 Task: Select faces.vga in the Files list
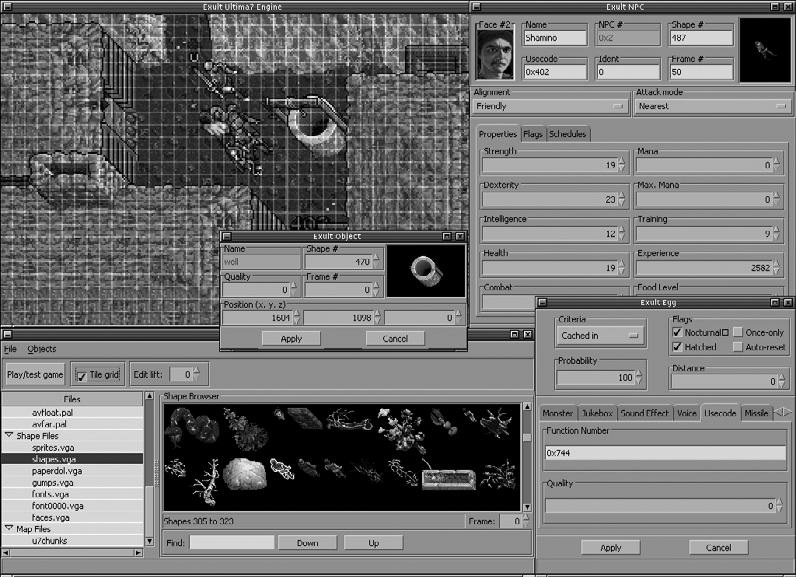pyautogui.click(x=72, y=518)
